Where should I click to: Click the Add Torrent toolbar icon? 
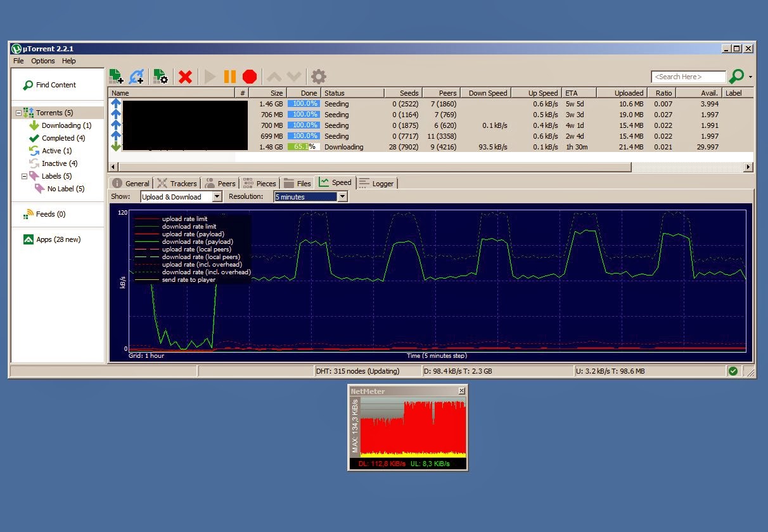click(x=116, y=77)
